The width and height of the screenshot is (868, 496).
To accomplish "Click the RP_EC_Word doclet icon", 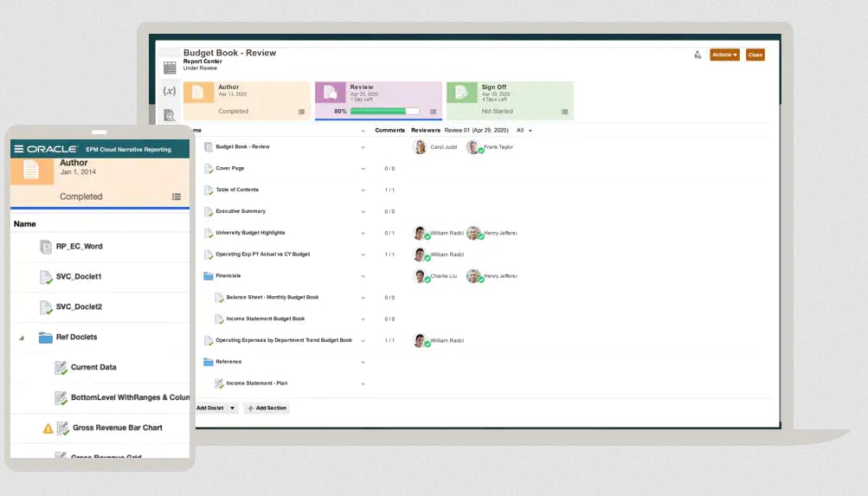I will tap(45, 247).
